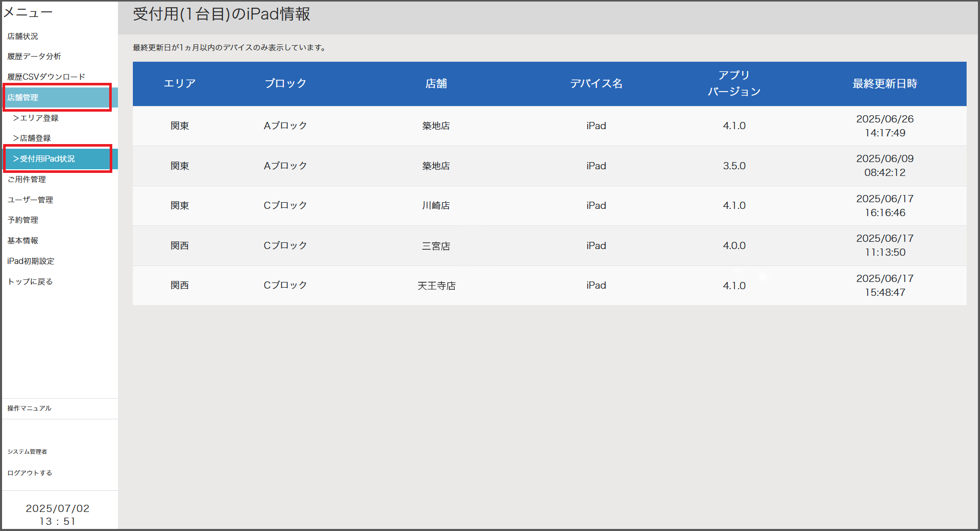Open the 操作マニュアル link

click(x=29, y=408)
